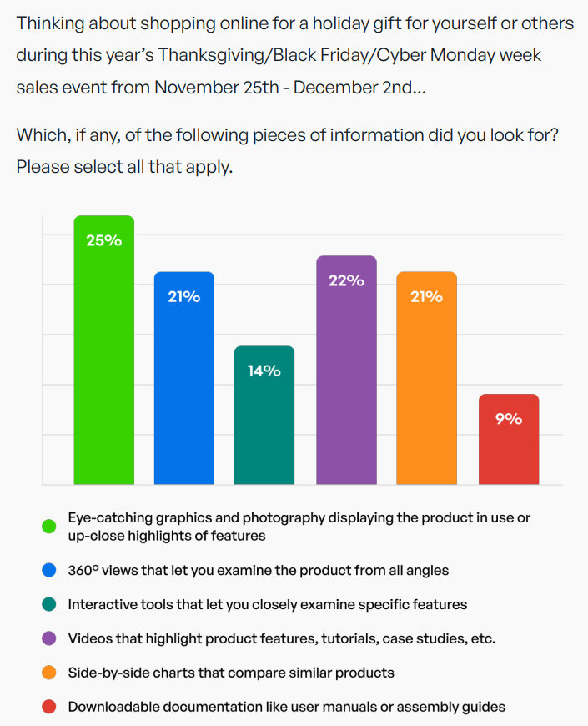Image resolution: width=588 pixels, height=726 pixels.
Task: Select the 'Interactive tools' legend entry
Action: (268, 604)
